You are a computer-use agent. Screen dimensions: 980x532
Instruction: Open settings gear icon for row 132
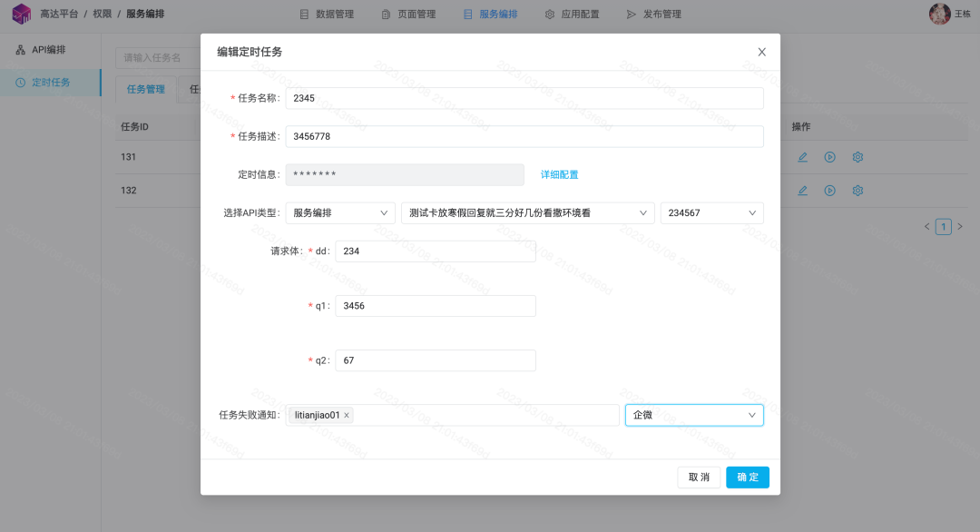pos(857,190)
